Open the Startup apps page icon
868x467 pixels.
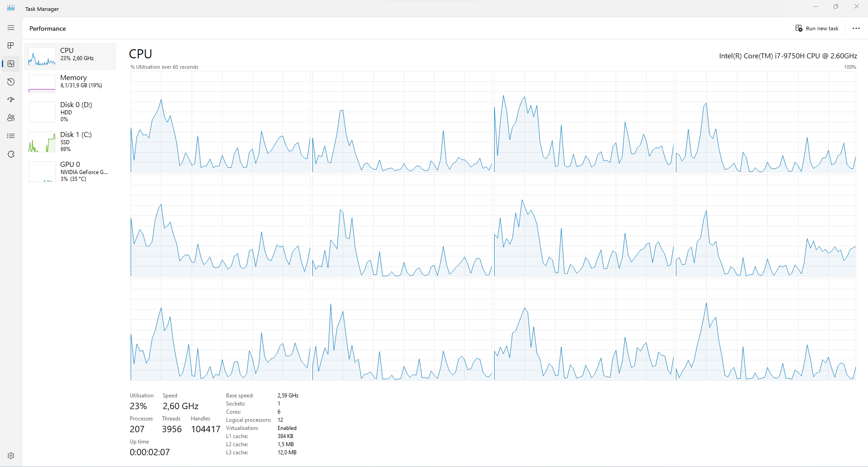tap(11, 100)
